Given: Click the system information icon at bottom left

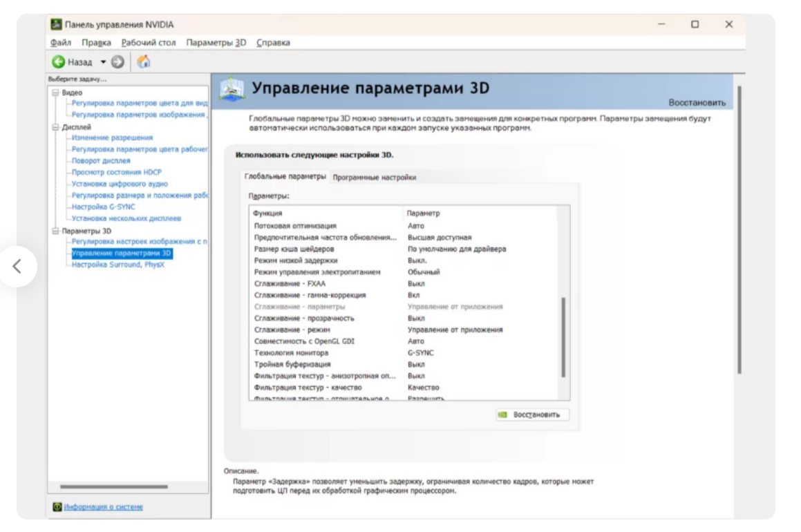Looking at the screenshot, I should (57, 507).
